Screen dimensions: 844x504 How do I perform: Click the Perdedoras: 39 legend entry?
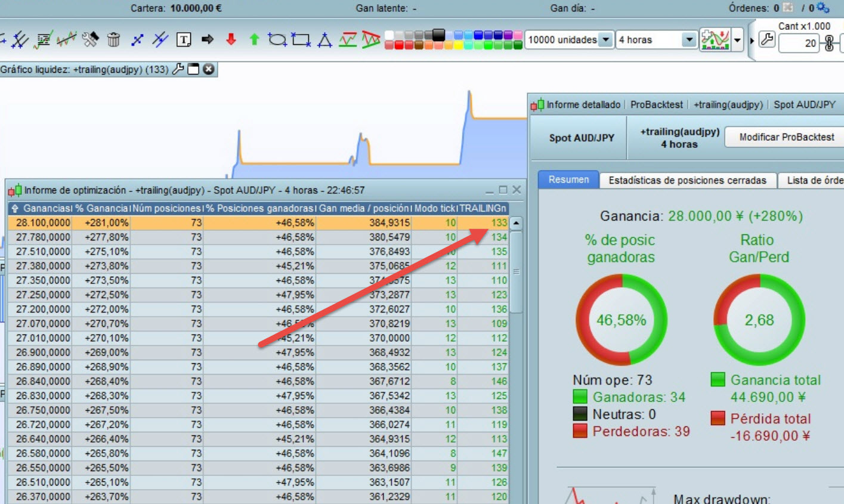631,431
